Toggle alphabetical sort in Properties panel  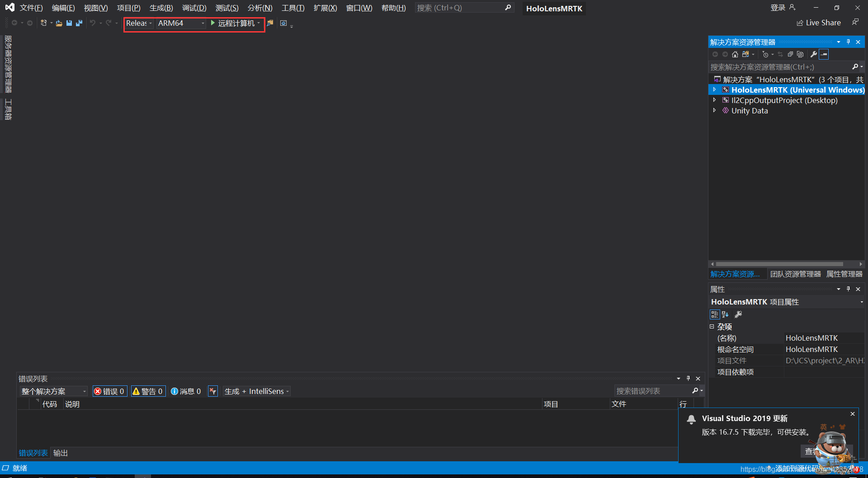pyautogui.click(x=725, y=314)
